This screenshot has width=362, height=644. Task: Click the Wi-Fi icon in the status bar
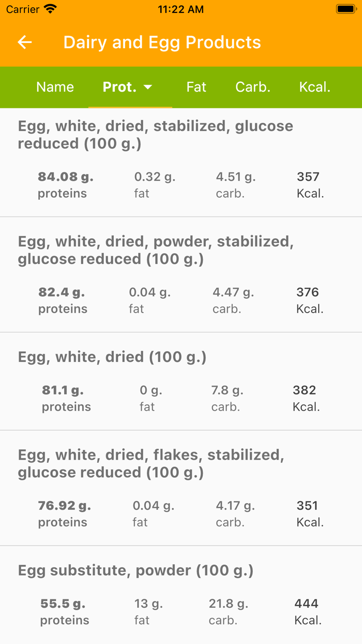coord(49,8)
